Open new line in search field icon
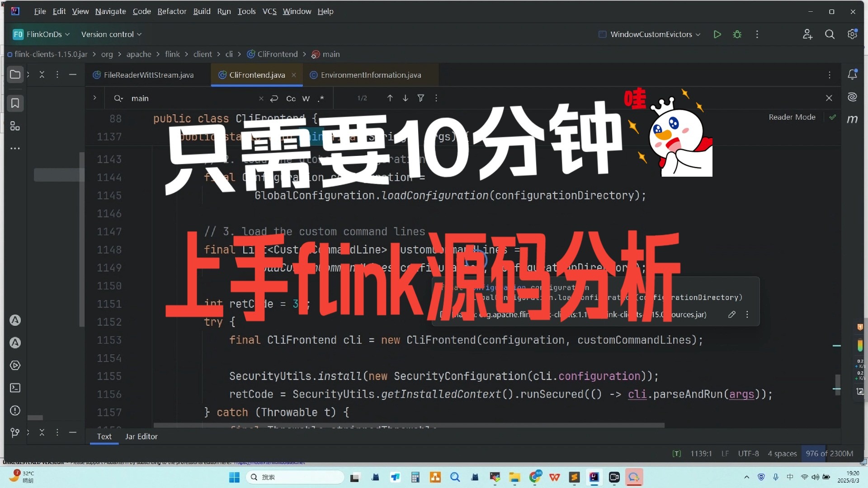This screenshot has height=488, width=868. pyautogui.click(x=274, y=99)
